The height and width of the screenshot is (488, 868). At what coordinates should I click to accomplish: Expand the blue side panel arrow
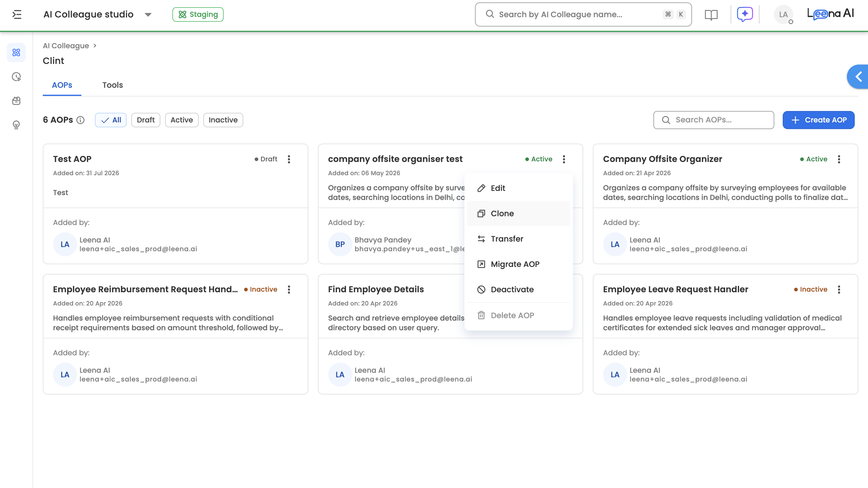coord(858,77)
